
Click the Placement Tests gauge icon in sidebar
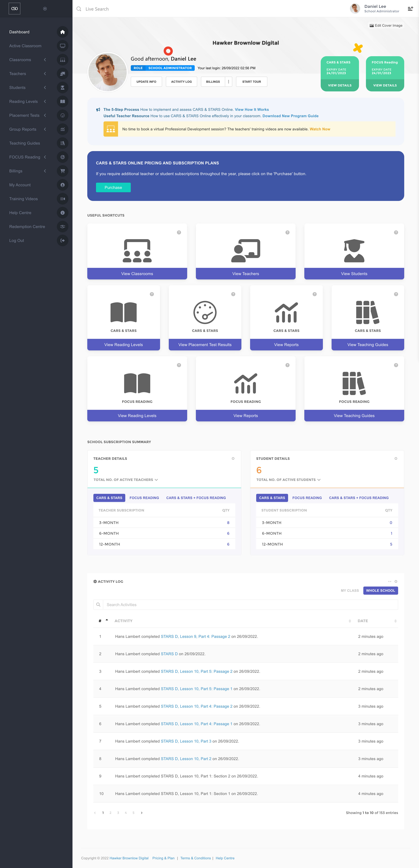tap(62, 115)
